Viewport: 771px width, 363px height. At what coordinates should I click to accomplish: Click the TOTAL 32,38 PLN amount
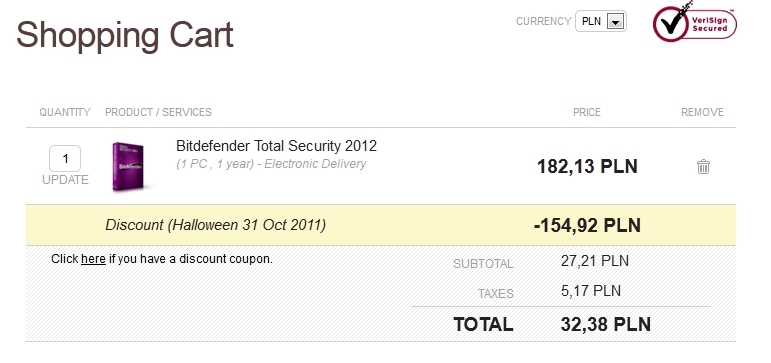(x=606, y=325)
